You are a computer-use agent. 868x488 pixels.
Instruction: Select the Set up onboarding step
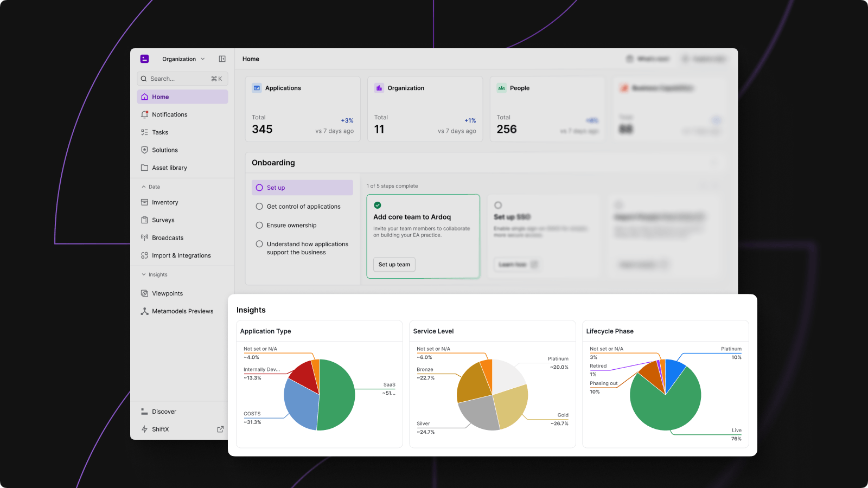[x=302, y=188]
